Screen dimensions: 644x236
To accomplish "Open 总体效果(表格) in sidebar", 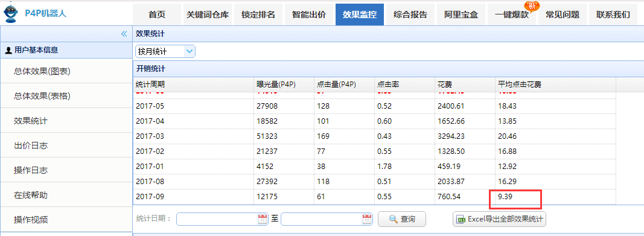I will click(x=66, y=95).
